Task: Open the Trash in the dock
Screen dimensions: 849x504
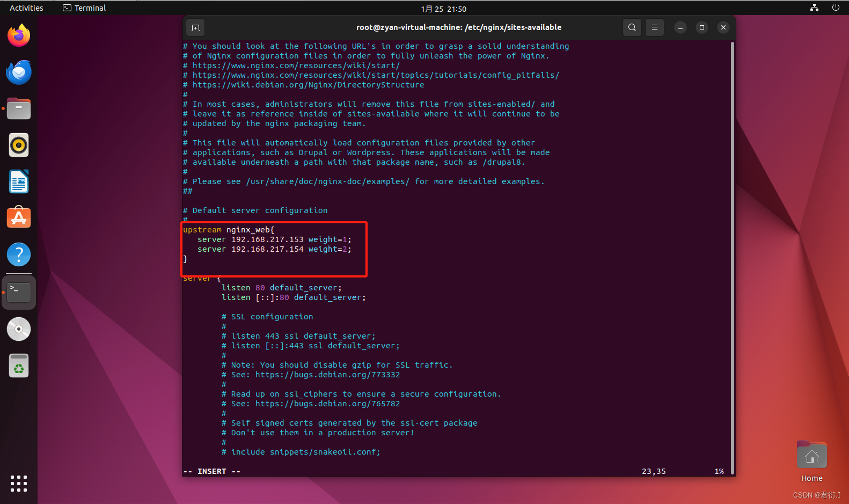Action: point(19,366)
